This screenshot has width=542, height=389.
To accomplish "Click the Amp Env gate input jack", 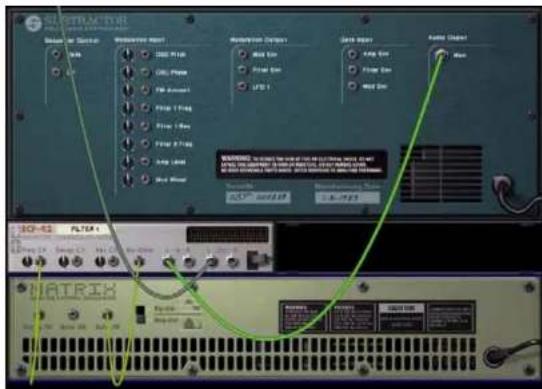I will pyautogui.click(x=352, y=54).
